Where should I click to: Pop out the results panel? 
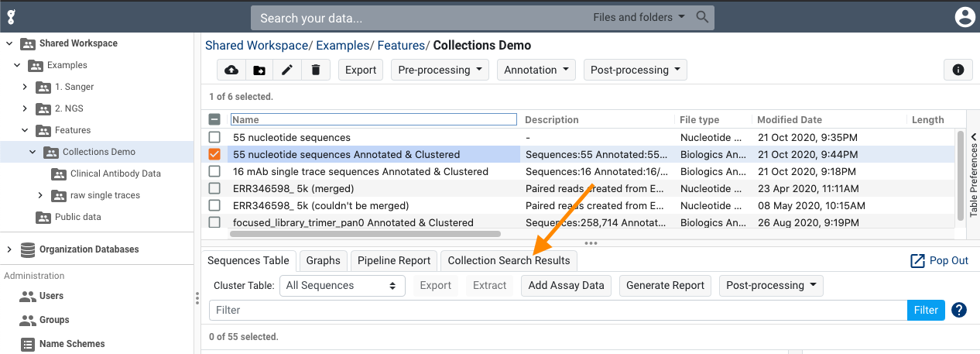coord(940,261)
